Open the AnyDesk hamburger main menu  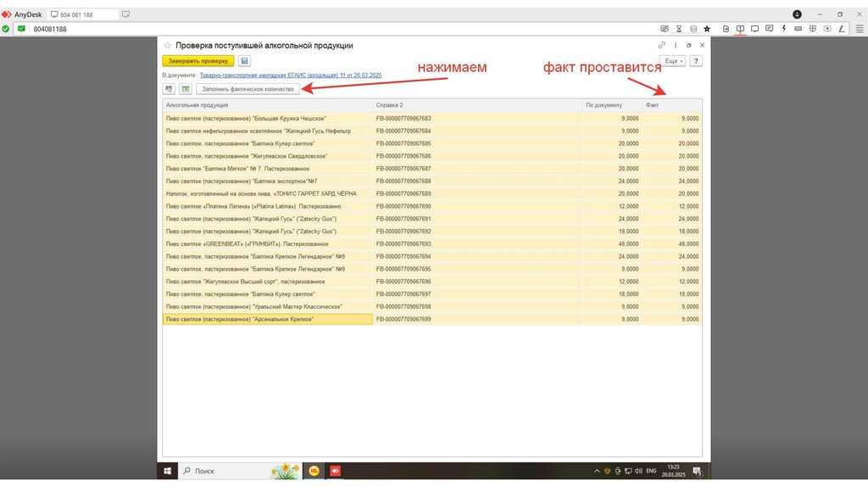click(x=859, y=29)
